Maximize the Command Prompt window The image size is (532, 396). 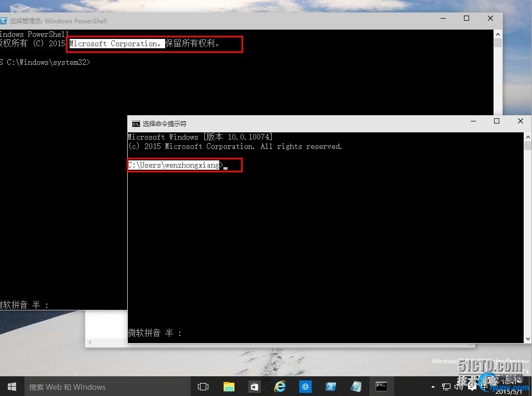pyautogui.click(x=497, y=121)
